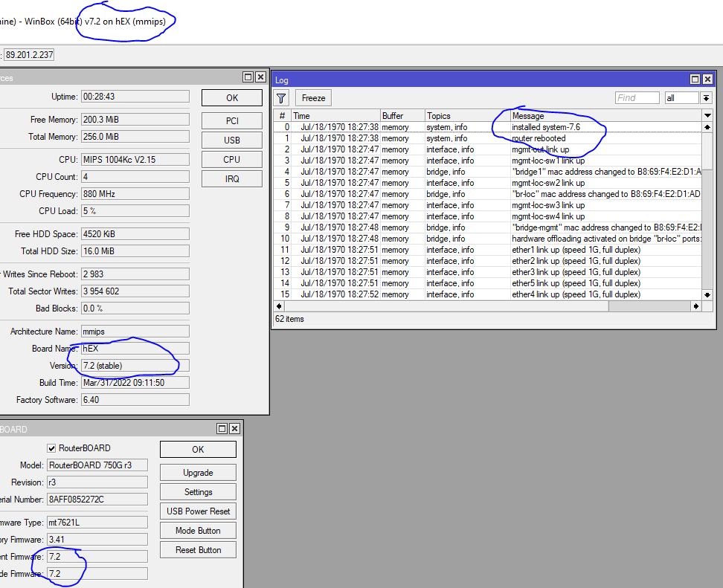
Task: Click the IP address field 89.201.2.237
Action: click(29, 55)
